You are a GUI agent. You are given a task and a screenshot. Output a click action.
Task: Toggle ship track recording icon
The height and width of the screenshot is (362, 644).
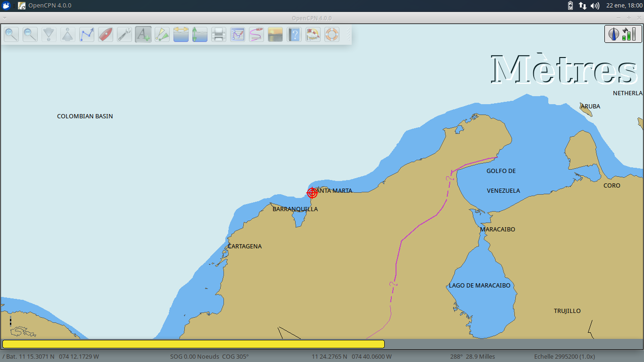coord(256,34)
